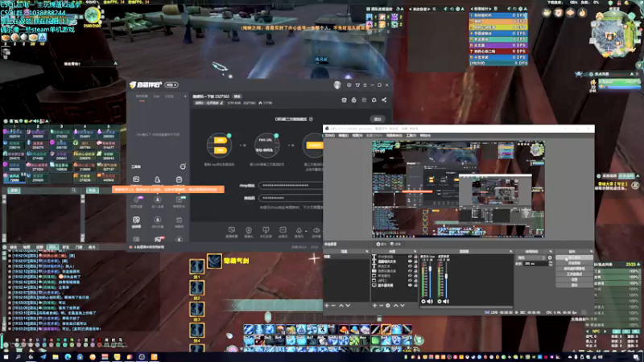Toggle lock of display capture source in OBS
The height and width of the screenshot is (362, 644).
[415, 285]
